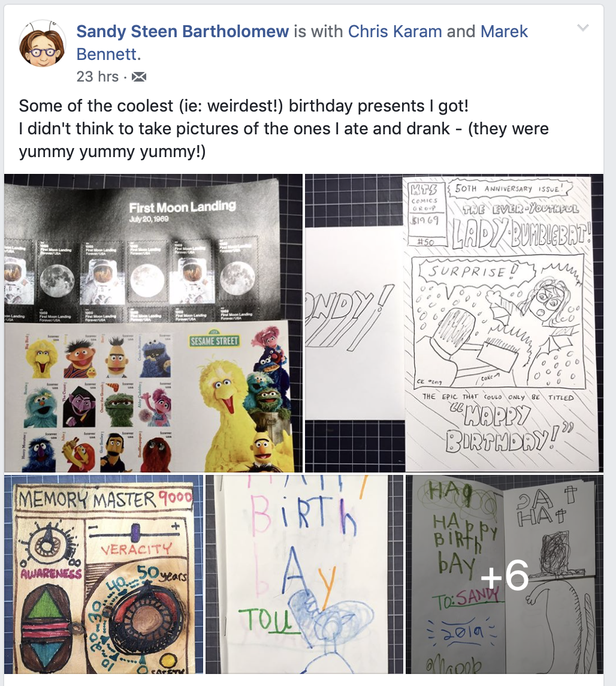Open the 23 hrs post timestamp
This screenshot has width=616, height=686.
click(x=98, y=77)
